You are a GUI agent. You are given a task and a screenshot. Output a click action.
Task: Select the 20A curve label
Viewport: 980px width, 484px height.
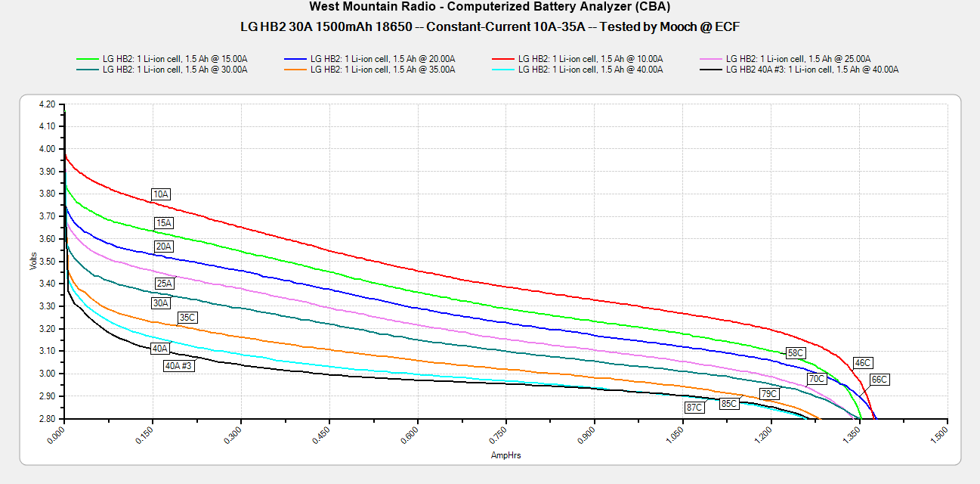coord(164,247)
